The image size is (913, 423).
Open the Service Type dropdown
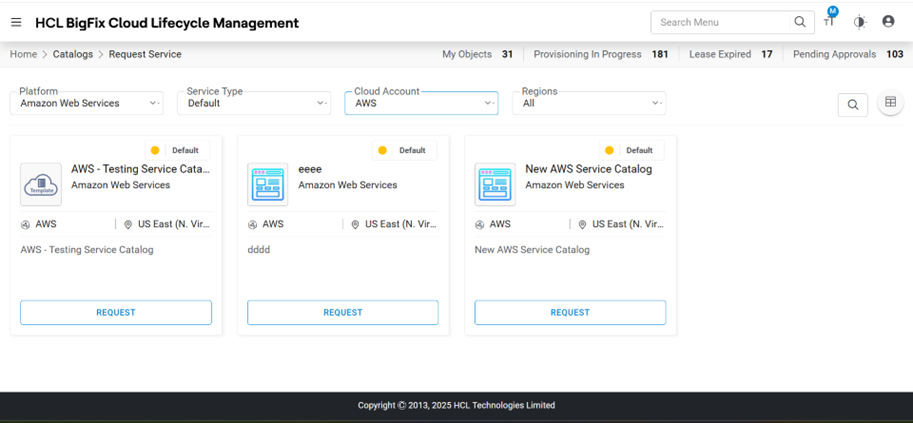[254, 103]
